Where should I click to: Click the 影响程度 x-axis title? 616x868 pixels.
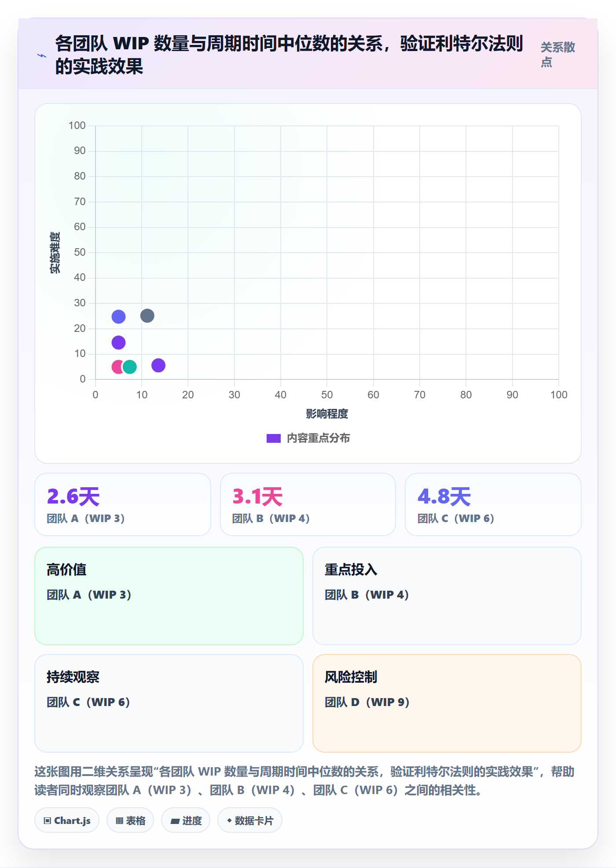[x=327, y=414]
